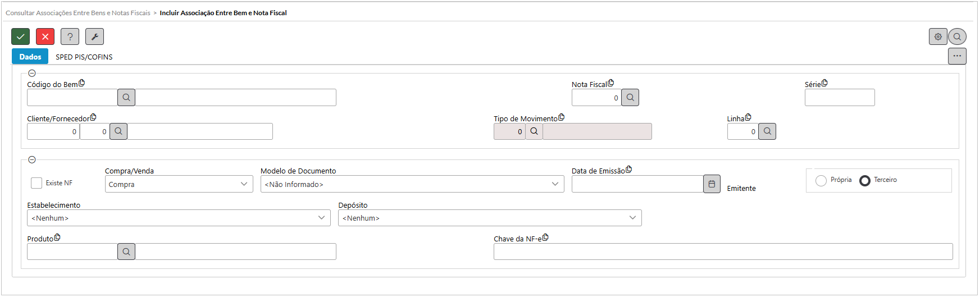This screenshot has height=297, width=980.
Task: Click the search magnifier for Código do Bem
Action: pos(126,98)
